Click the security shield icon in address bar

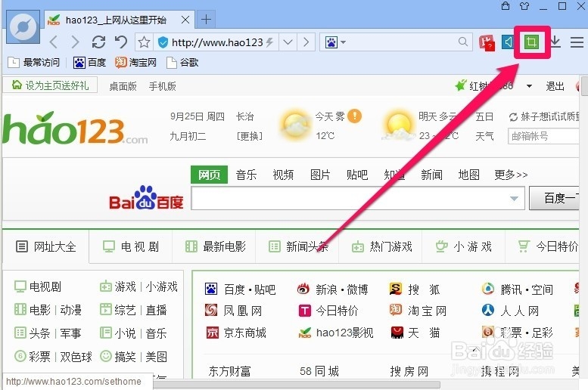click(x=163, y=42)
